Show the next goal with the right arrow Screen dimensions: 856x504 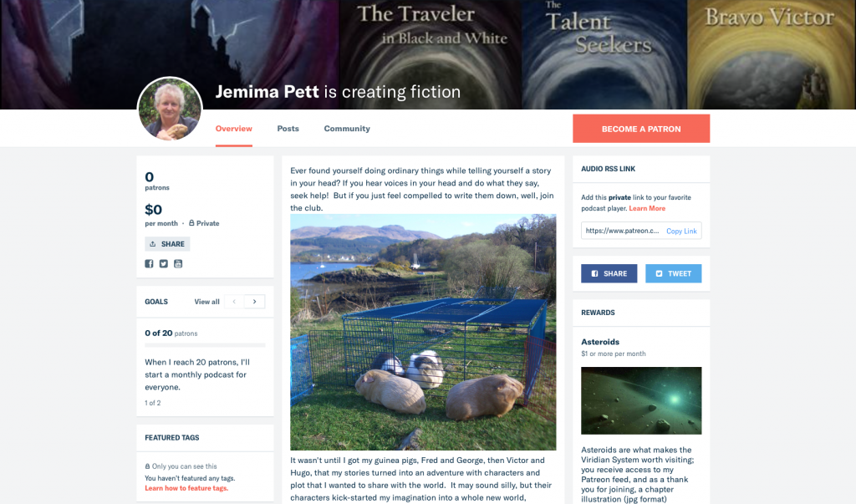[254, 302]
